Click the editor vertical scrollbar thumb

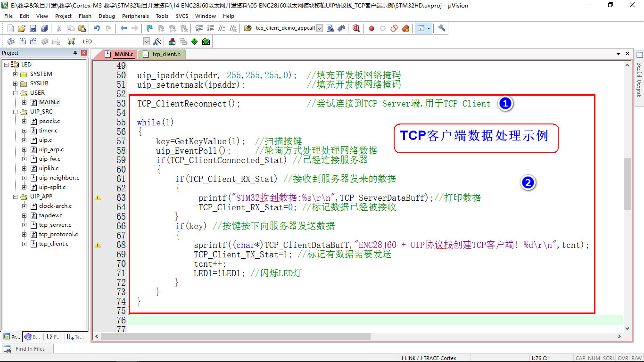627,183
